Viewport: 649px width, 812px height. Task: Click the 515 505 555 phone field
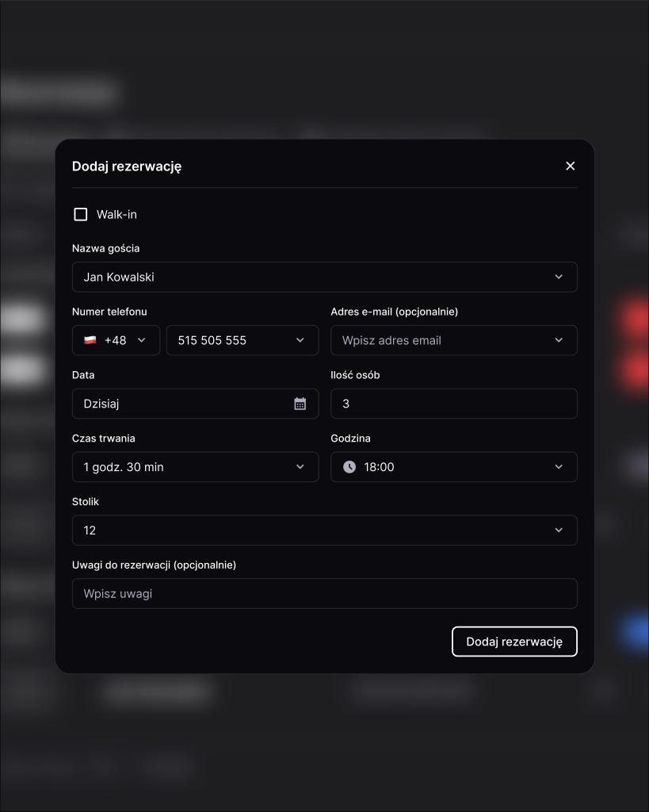[242, 340]
